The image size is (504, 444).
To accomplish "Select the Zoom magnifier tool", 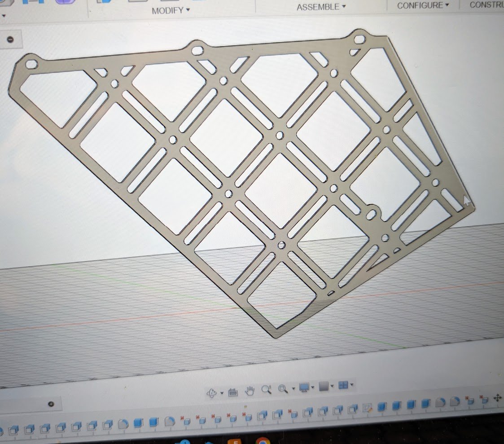I will [266, 389].
